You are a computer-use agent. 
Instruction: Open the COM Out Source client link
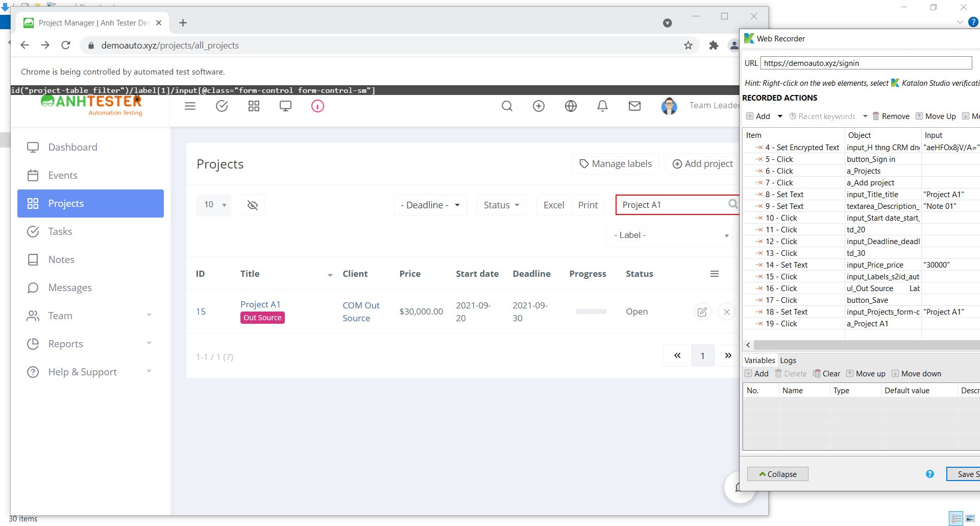[x=361, y=312]
